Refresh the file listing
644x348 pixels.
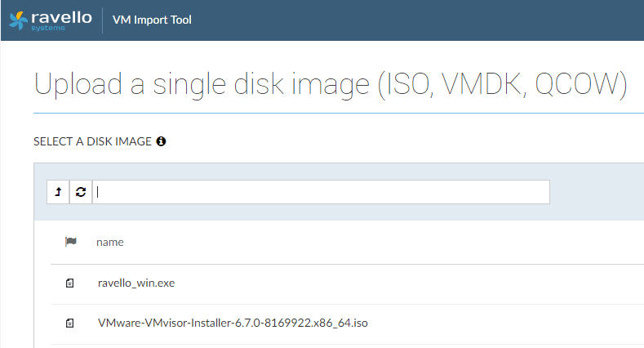(x=81, y=192)
